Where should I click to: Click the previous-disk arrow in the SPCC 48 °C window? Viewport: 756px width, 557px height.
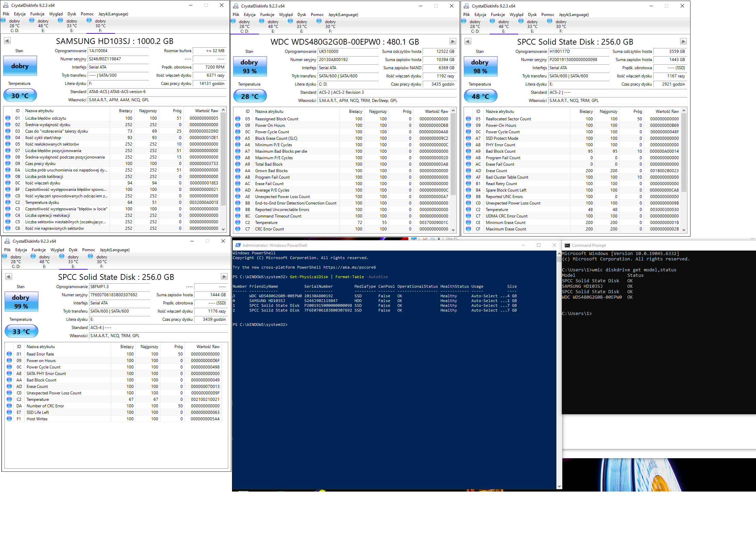468,42
